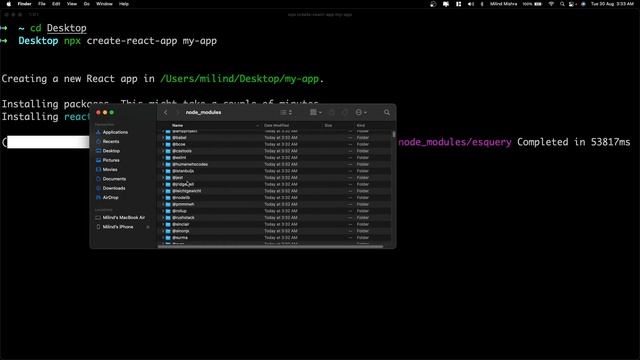The height and width of the screenshot is (360, 640).
Task: Expand the @csstools folder chevron
Action: (x=163, y=151)
